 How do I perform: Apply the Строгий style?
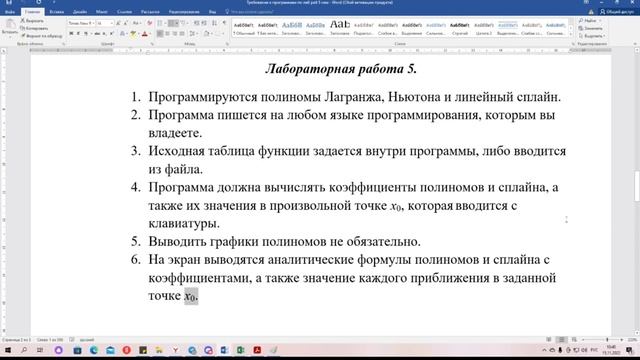460,28
